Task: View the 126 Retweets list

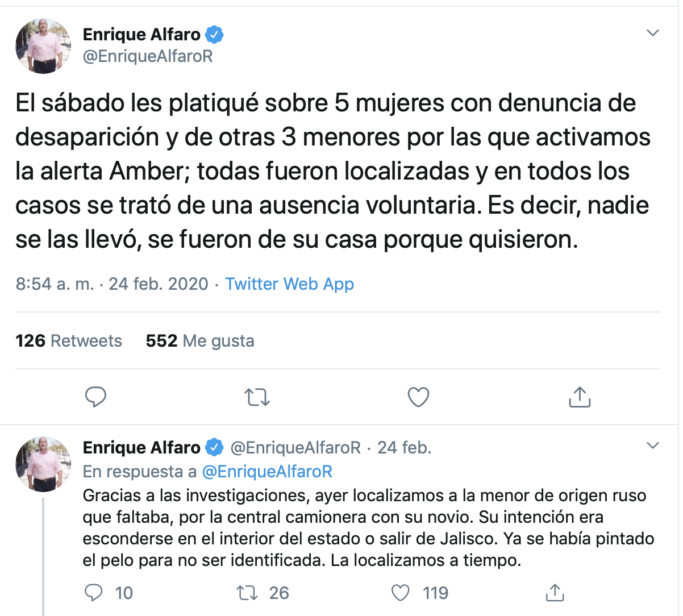Action: 69,341
